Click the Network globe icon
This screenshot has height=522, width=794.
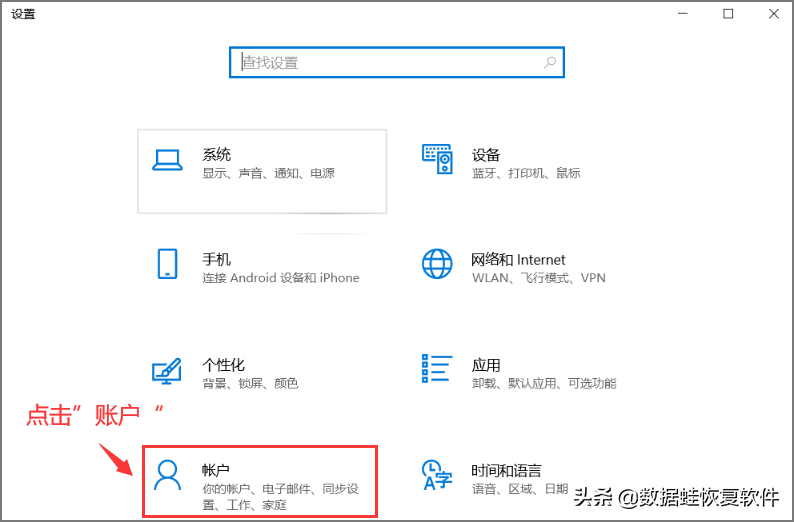tap(437, 264)
